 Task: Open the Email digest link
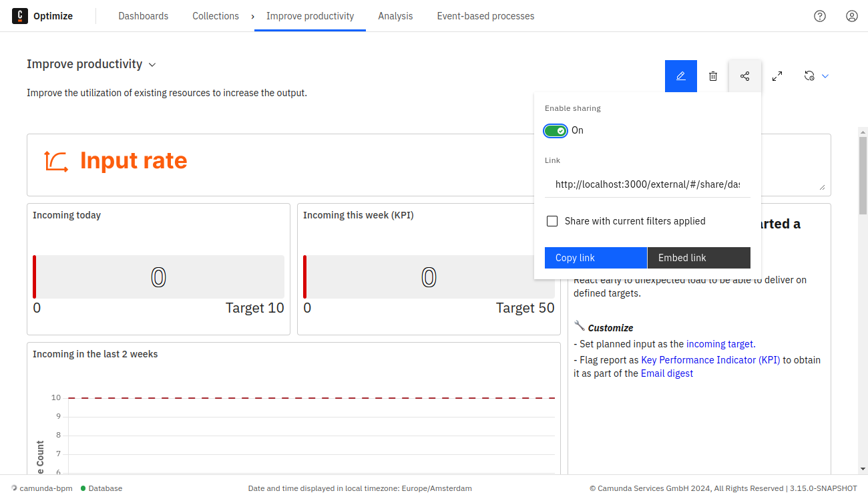point(666,373)
